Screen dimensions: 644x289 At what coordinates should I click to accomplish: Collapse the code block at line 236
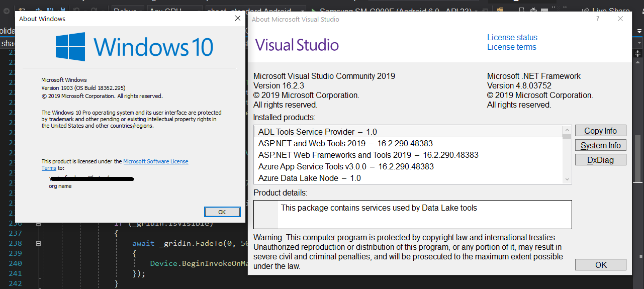coord(38,223)
